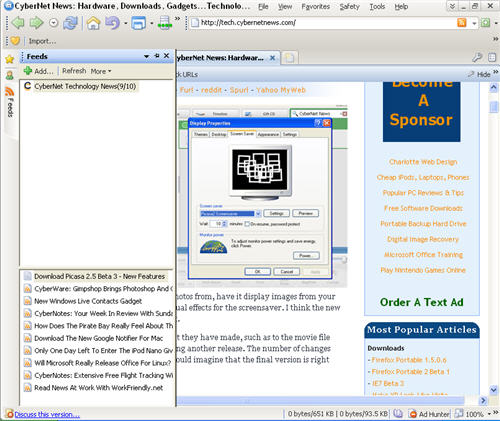Viewport: 500px width, 421px height.
Task: Click the Import... favorites bar button
Action: coord(42,41)
